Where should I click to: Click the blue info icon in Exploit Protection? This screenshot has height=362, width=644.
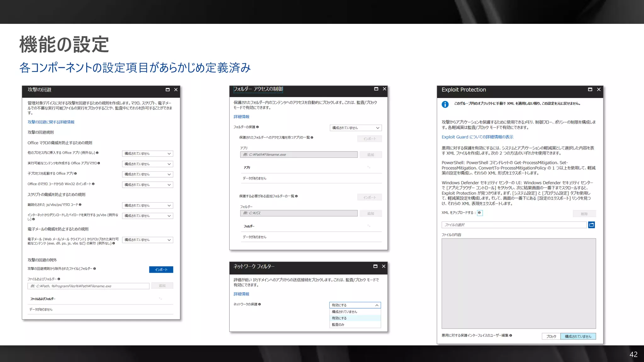[445, 104]
